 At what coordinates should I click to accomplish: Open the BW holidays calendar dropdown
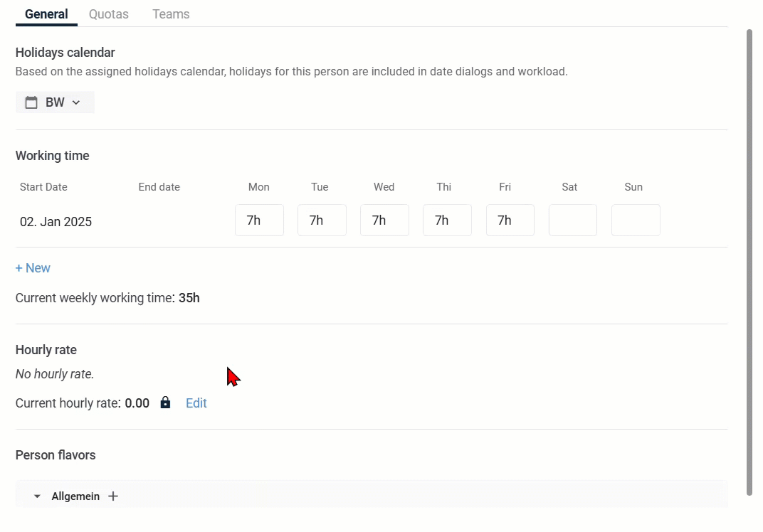pyautogui.click(x=55, y=102)
